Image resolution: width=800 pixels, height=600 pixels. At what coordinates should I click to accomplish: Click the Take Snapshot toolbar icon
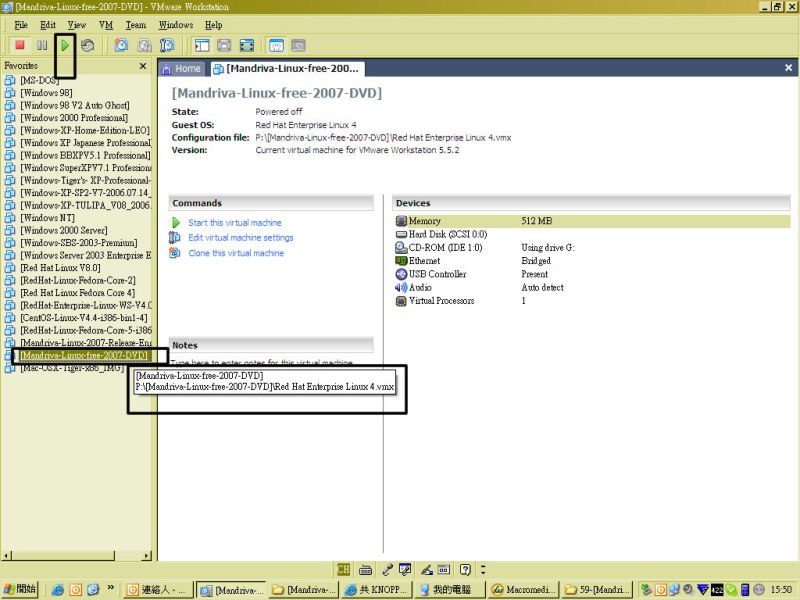[121, 45]
